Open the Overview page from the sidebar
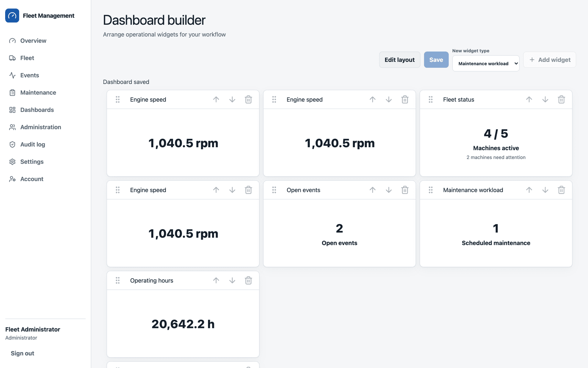The image size is (588, 368). pos(46,41)
